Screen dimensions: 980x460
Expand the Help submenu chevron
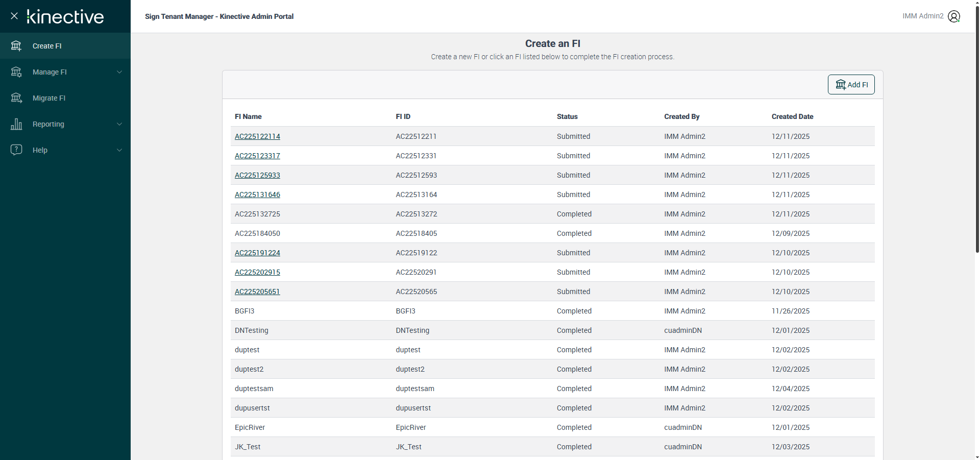(x=119, y=150)
